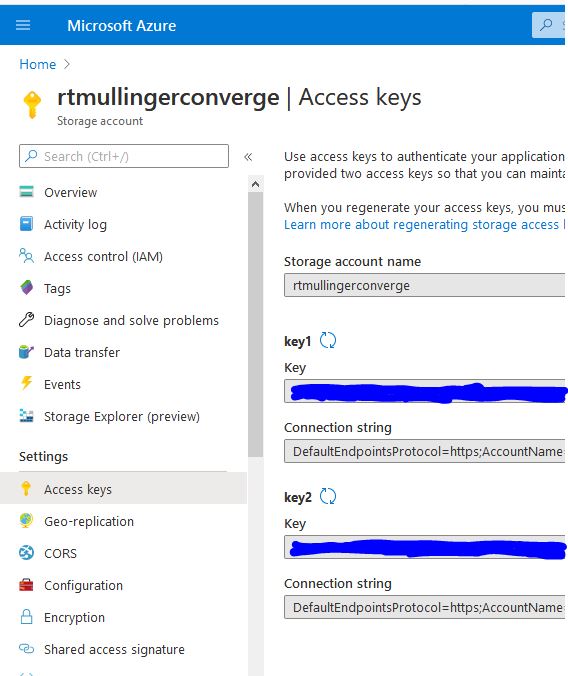Open CORS settings
Screen dimensions: 568x676
click(x=60, y=553)
